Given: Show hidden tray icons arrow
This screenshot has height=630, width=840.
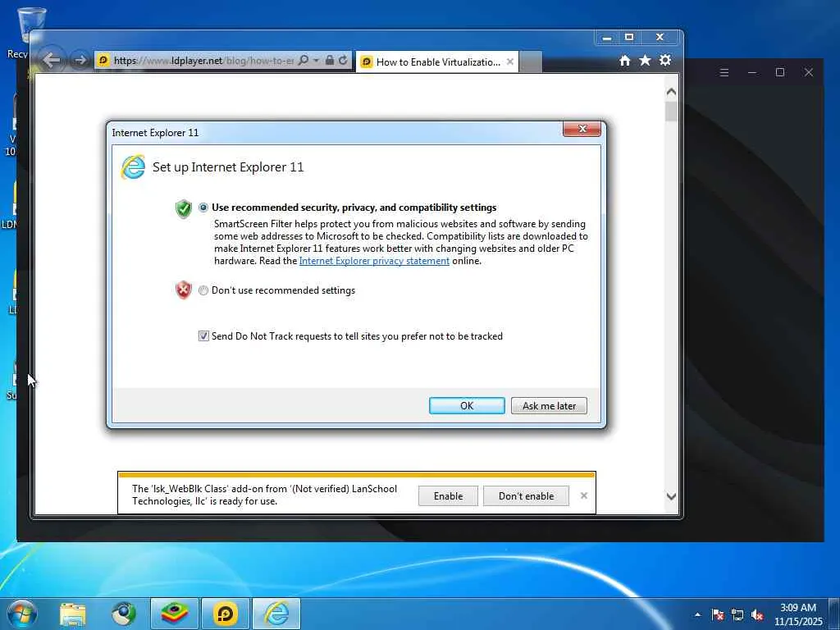Looking at the screenshot, I should (x=697, y=614).
